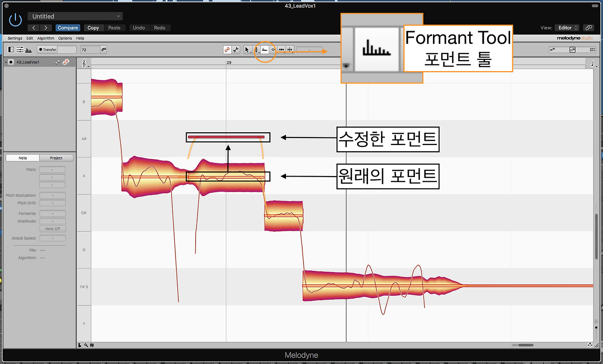Toggle the plugin power bypass button
The height and width of the screenshot is (364, 603).
[16, 20]
